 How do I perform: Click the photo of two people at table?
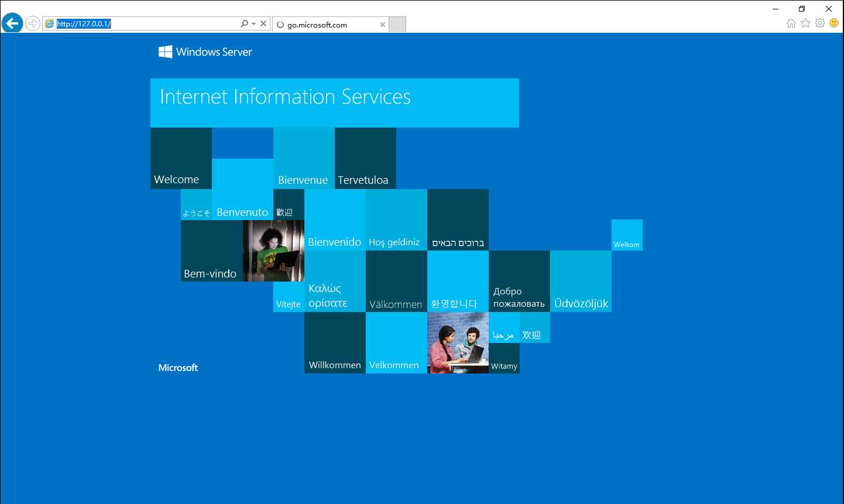point(458,342)
